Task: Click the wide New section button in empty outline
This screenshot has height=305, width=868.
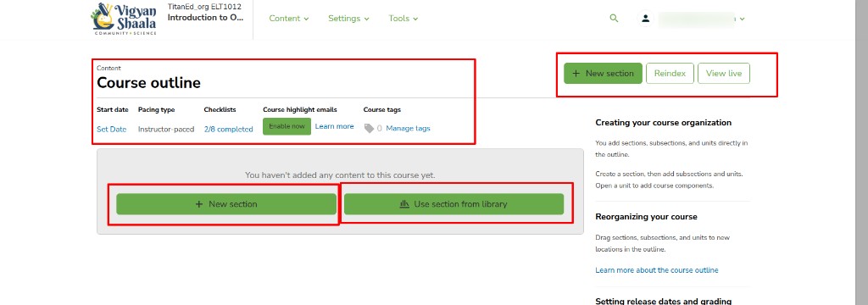Action: pos(225,203)
